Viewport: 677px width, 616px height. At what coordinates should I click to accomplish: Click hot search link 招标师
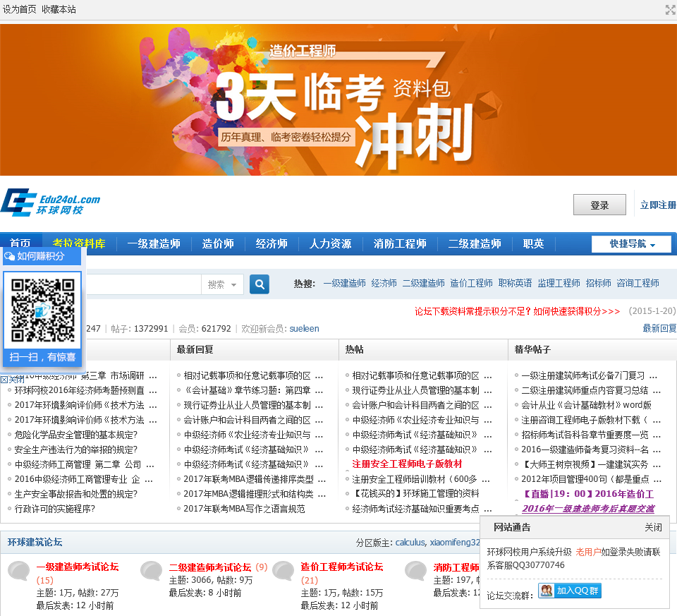pos(599,283)
